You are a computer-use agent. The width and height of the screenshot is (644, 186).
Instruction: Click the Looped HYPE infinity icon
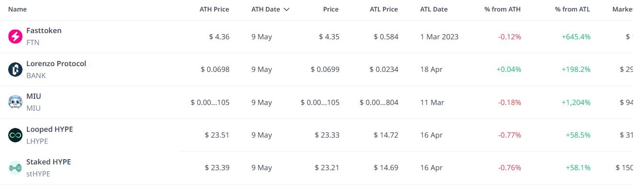coord(15,135)
